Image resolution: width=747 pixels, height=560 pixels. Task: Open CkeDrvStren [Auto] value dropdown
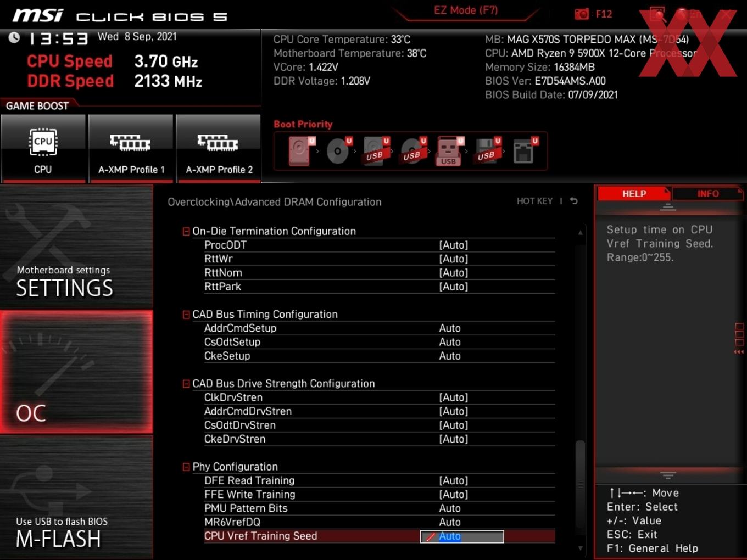(x=454, y=439)
